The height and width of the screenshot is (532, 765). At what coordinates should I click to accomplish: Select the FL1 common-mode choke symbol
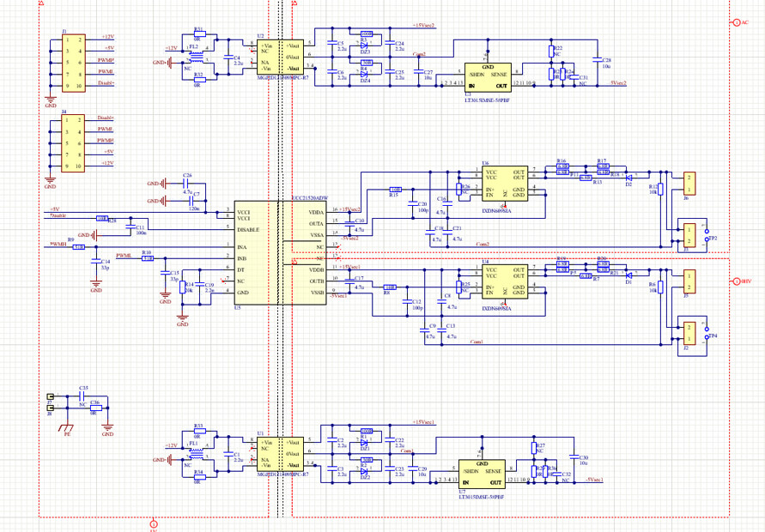coord(197,454)
